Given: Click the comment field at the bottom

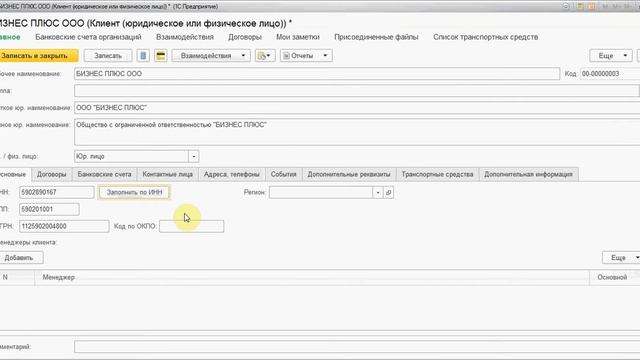Looking at the screenshot, I should point(357,347).
